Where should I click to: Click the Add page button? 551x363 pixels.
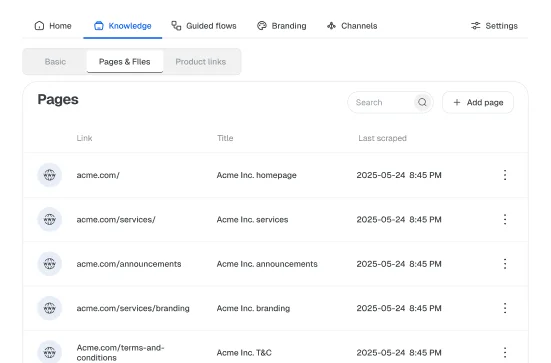[478, 103]
